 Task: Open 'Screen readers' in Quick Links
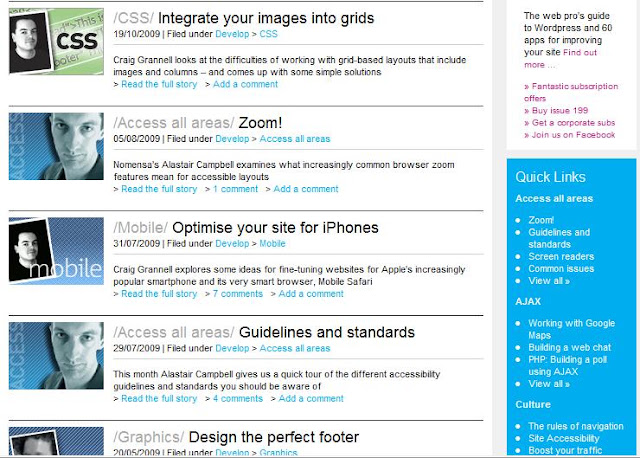[561, 256]
